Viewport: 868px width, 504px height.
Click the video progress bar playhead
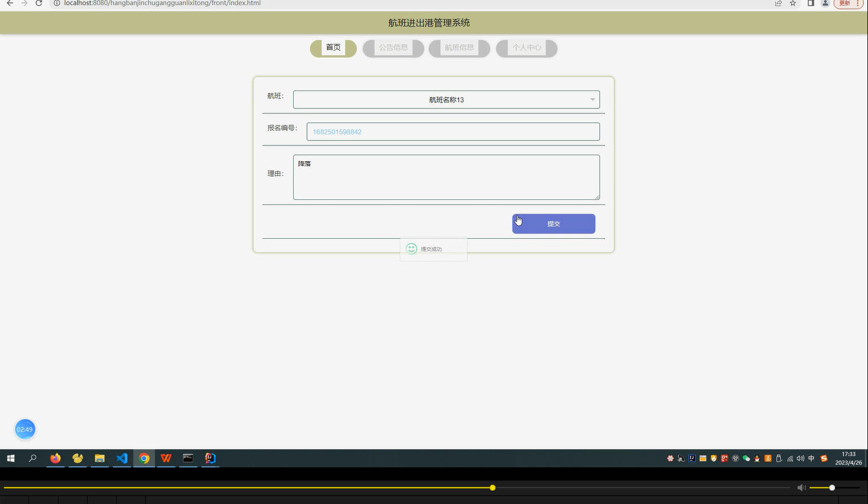point(492,488)
